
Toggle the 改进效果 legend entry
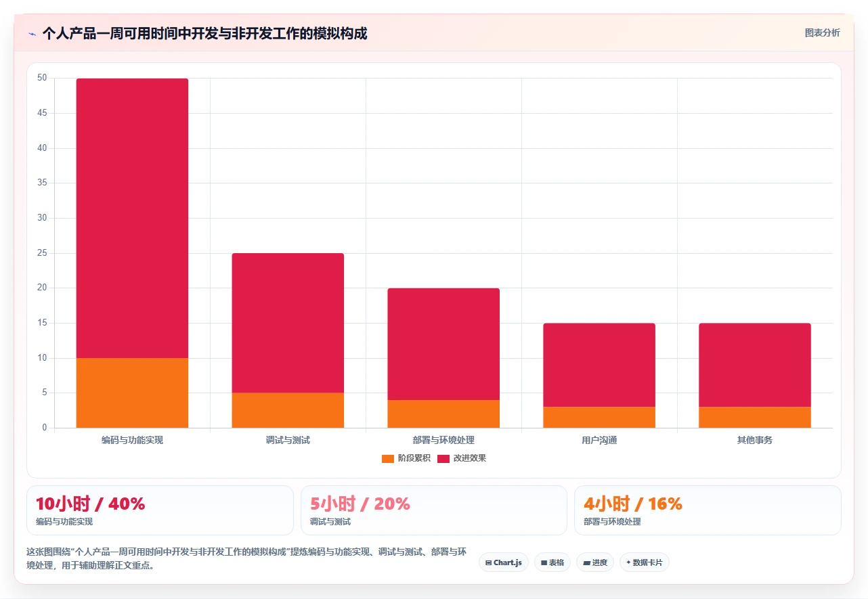click(x=462, y=458)
